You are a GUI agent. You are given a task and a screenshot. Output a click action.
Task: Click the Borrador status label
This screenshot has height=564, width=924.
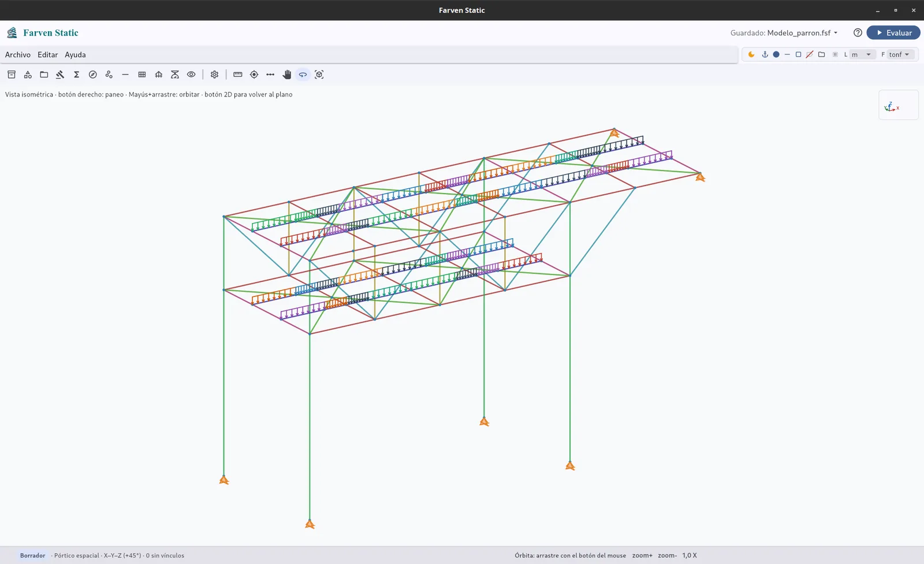[x=32, y=555]
